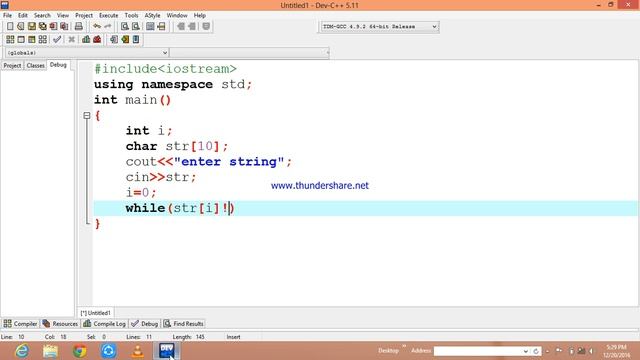Open VLC media player from taskbar
Viewport: 640px width, 360px height.
138,351
